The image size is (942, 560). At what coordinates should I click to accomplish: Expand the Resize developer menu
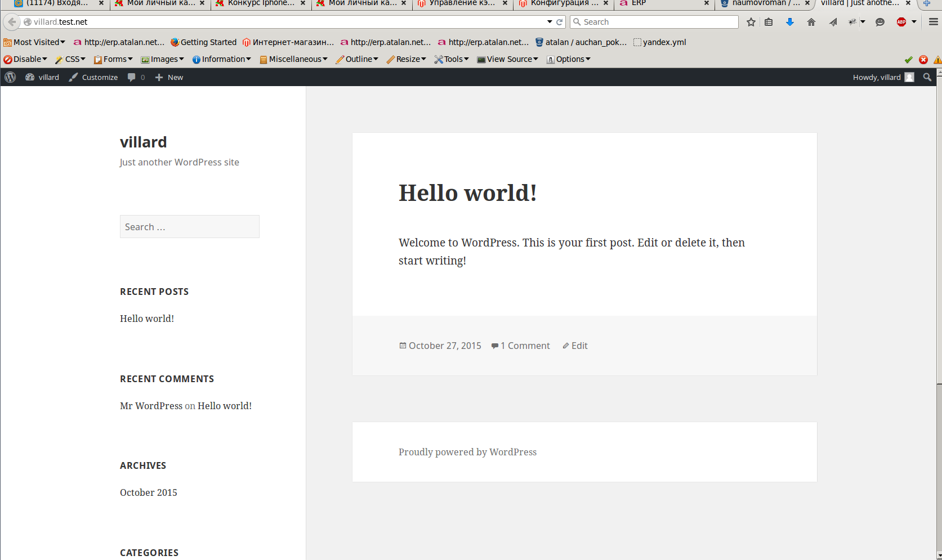pos(407,59)
